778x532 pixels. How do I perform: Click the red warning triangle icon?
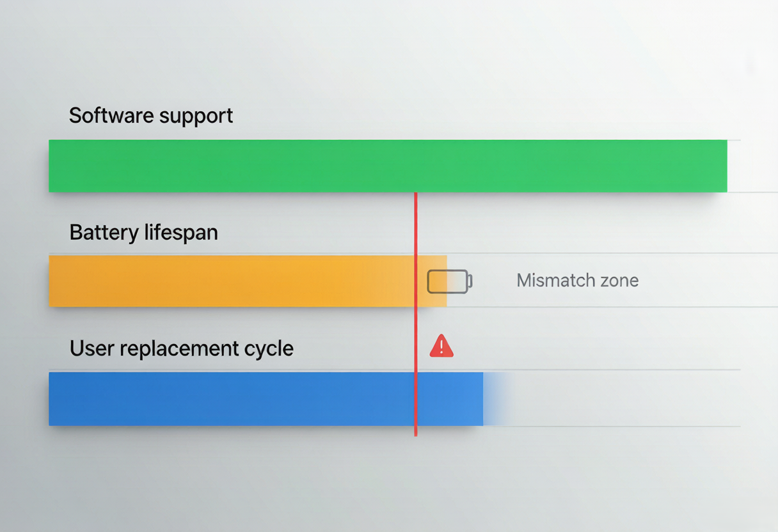point(441,346)
